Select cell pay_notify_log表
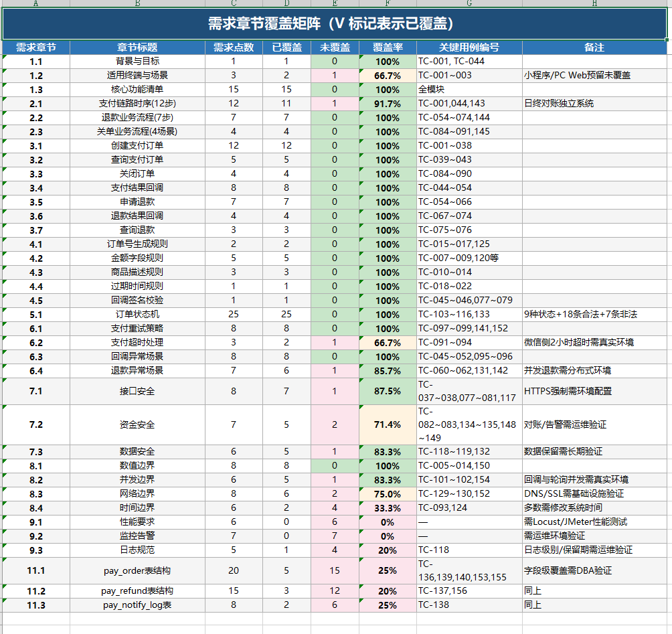This screenshot has height=634, width=672. tap(138, 605)
